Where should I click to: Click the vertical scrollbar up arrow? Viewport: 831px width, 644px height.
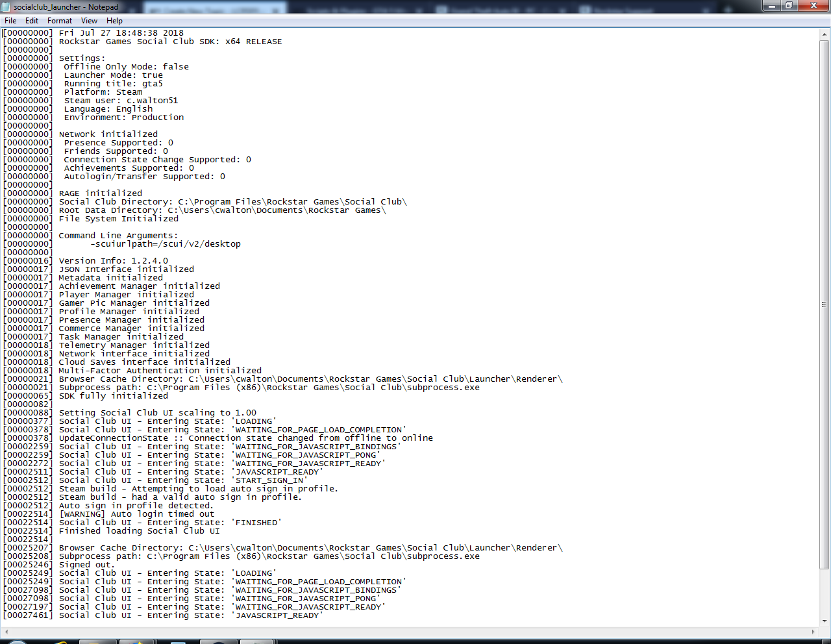[x=825, y=33]
